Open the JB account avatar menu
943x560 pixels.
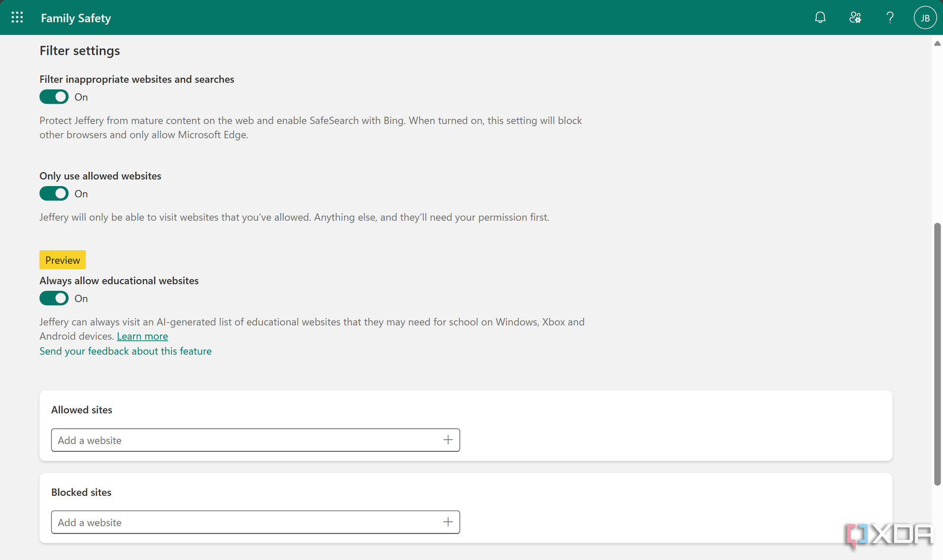[925, 17]
